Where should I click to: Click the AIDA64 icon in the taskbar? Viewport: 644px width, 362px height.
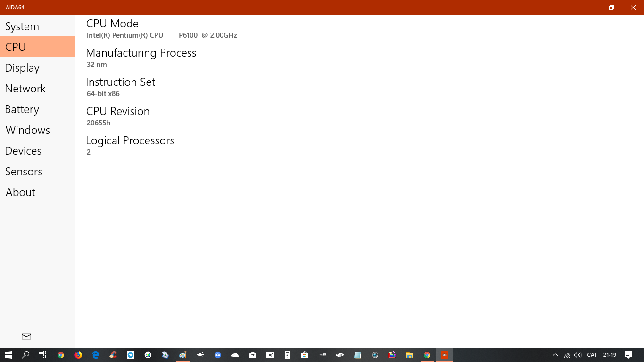445,355
